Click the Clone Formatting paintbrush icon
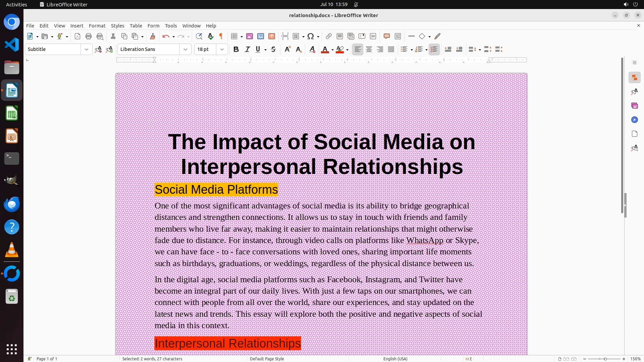644x362 pixels. (153, 36)
